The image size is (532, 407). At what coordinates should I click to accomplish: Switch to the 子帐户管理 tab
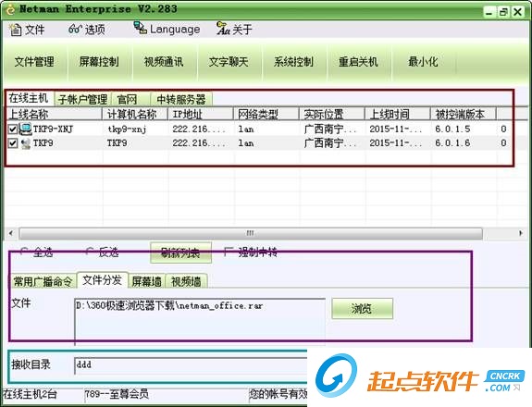[82, 99]
